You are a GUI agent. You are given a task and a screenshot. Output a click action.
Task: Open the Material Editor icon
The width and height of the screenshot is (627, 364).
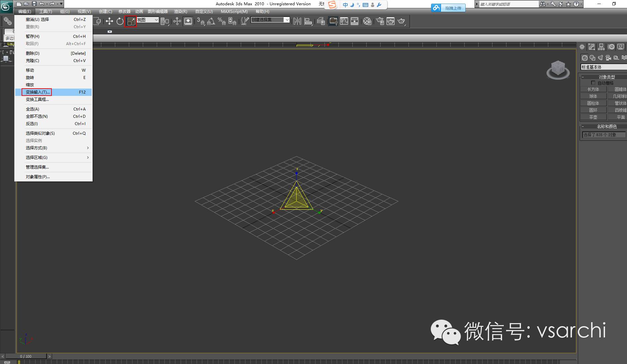point(367,21)
